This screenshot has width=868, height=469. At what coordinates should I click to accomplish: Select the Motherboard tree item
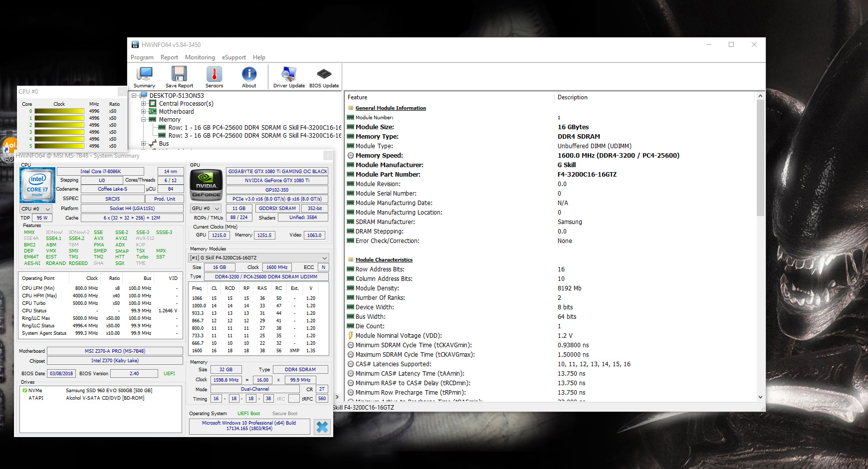coord(176,111)
